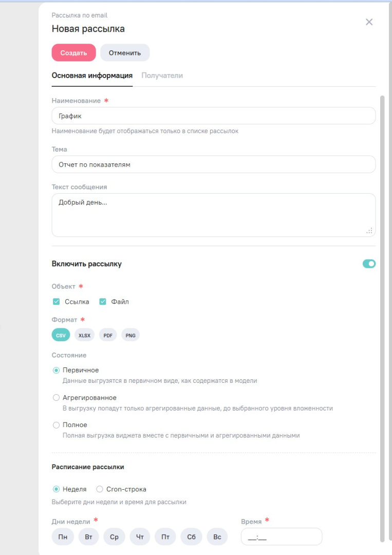Click the Текст сообщения text area
Image resolution: width=392 pixels, height=555 pixels.
[213, 215]
